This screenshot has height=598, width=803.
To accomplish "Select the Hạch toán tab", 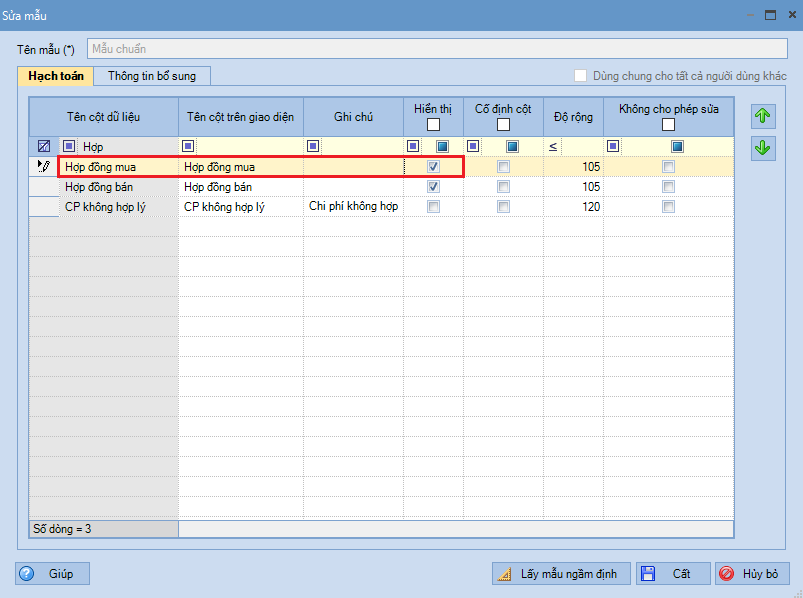I will (x=56, y=76).
